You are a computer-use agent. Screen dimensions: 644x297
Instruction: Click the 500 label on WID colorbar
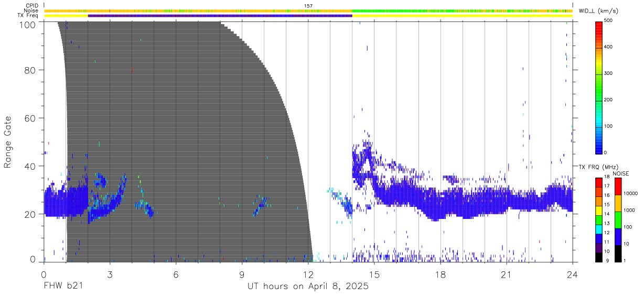click(x=609, y=20)
